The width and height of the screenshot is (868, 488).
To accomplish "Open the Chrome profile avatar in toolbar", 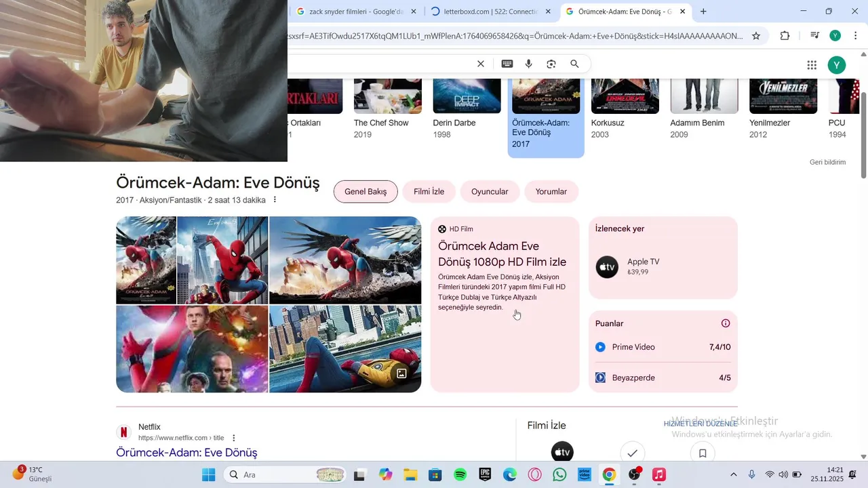I will 835,36.
